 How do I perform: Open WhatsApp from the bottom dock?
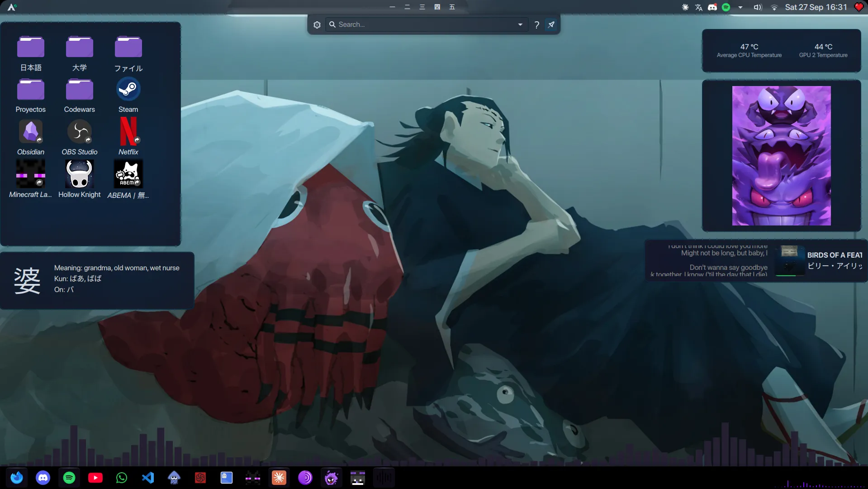(122, 478)
